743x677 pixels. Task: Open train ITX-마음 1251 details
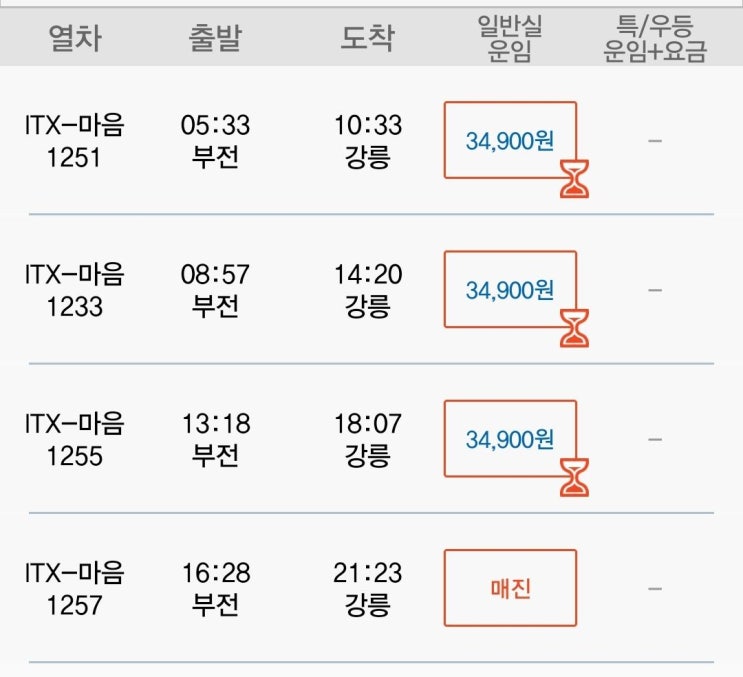75,141
